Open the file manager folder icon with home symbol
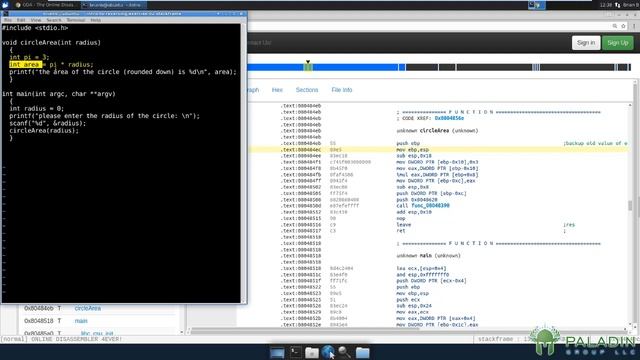 point(312,352)
